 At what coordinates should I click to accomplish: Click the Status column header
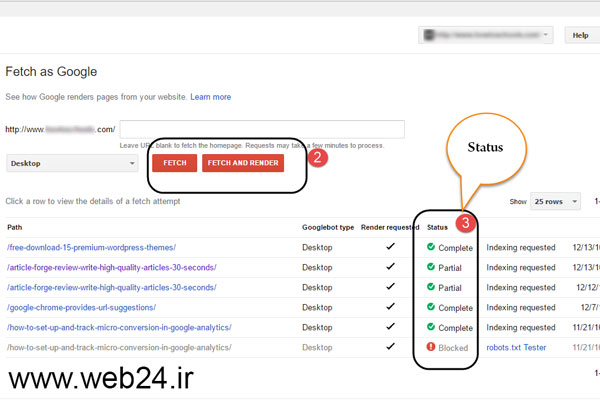pos(437,227)
